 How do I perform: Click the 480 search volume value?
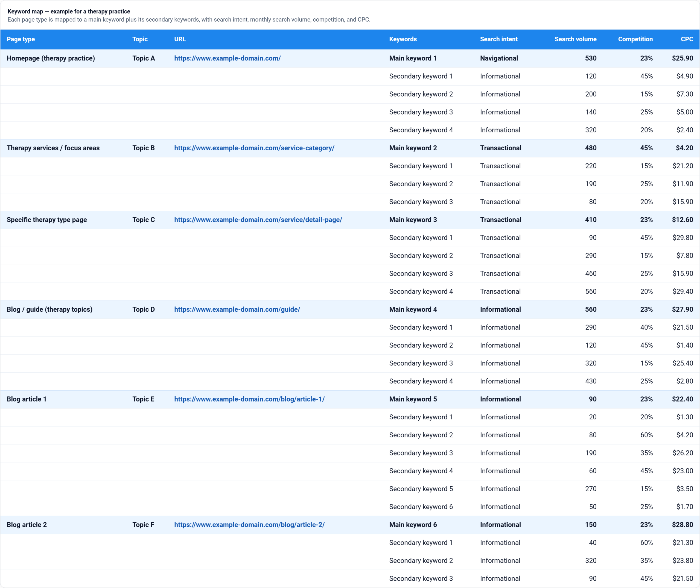point(591,148)
